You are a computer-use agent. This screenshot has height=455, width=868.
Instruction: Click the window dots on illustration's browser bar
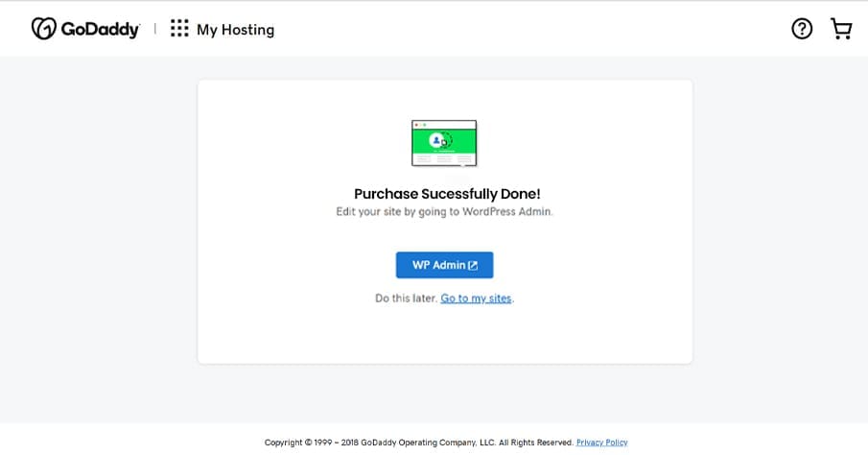418,124
